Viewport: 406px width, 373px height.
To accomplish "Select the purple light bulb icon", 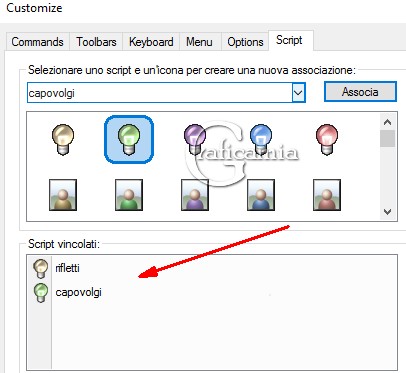I will pyautogui.click(x=195, y=139).
